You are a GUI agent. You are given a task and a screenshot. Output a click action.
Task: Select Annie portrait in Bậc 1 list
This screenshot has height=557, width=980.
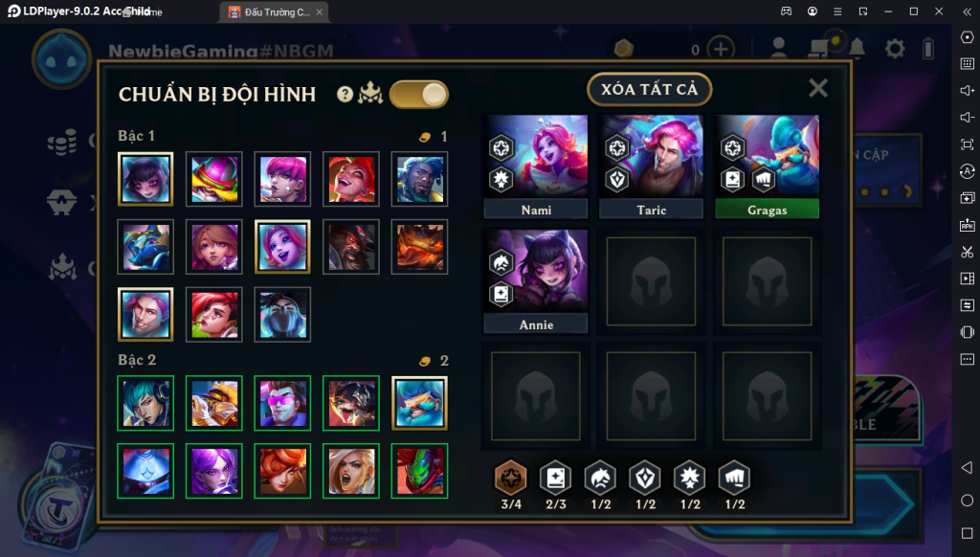[145, 179]
